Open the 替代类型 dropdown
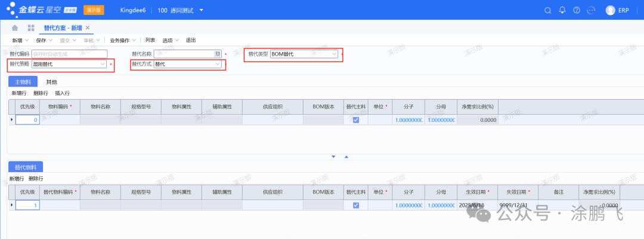Image resolution: width=644 pixels, height=239 pixels. 334,54
